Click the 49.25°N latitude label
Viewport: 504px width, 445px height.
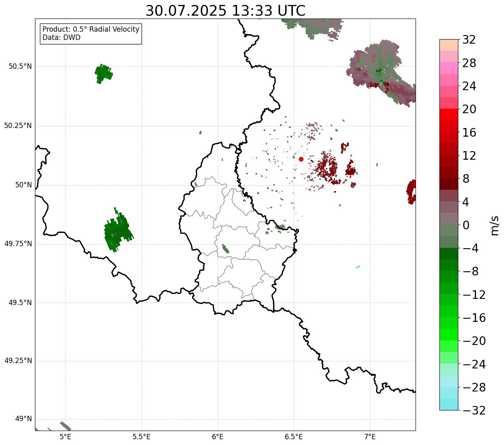point(18,361)
